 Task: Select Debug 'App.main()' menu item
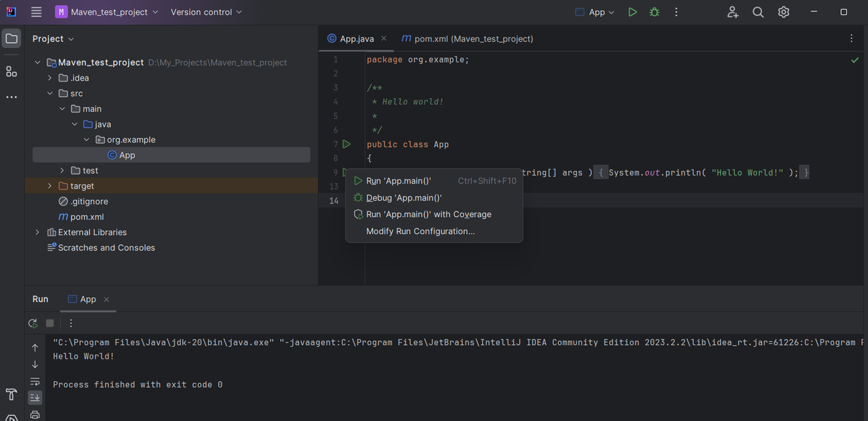tap(434, 198)
